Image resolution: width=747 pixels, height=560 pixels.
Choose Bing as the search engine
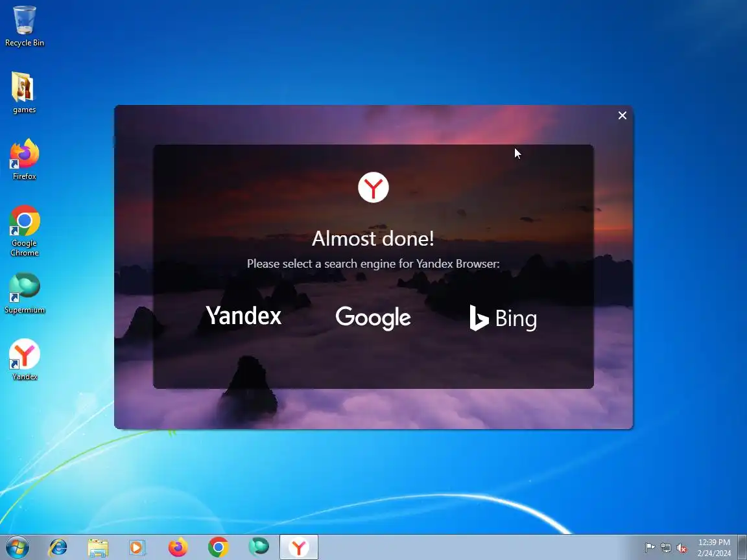pyautogui.click(x=503, y=318)
